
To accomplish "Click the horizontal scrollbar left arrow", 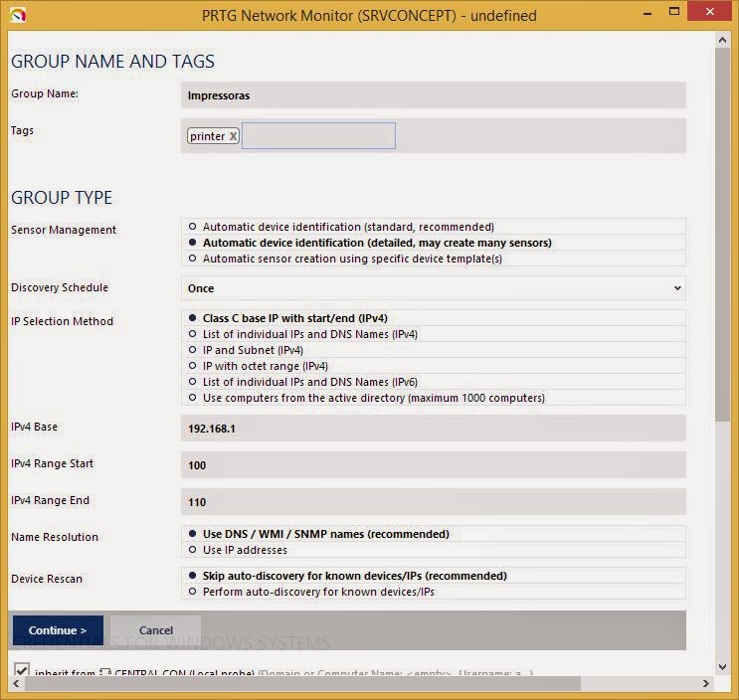I will tap(16, 683).
